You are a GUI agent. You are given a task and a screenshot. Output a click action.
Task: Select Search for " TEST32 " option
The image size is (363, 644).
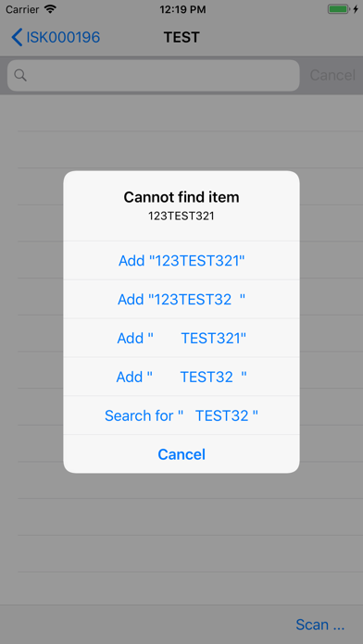(181, 415)
